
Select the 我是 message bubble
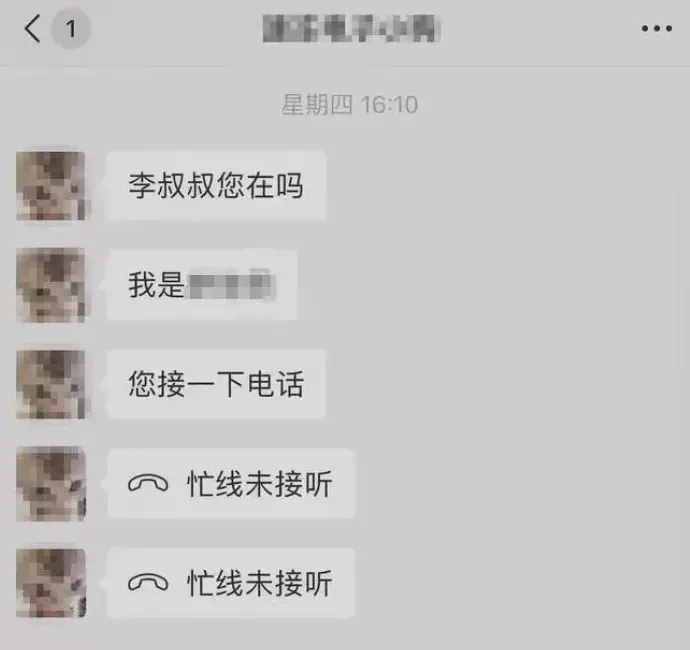pyautogui.click(x=202, y=285)
